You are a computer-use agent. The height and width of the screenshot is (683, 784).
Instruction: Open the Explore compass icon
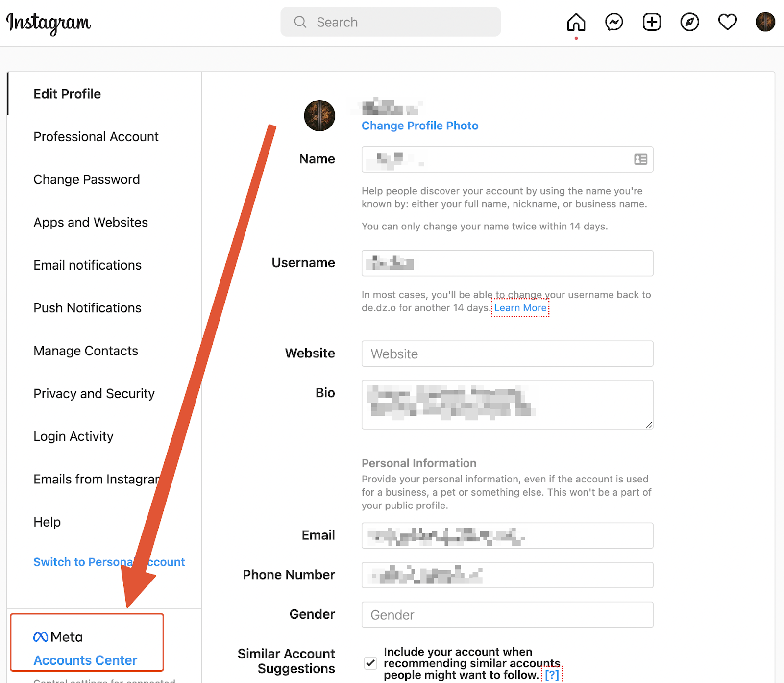pyautogui.click(x=689, y=22)
